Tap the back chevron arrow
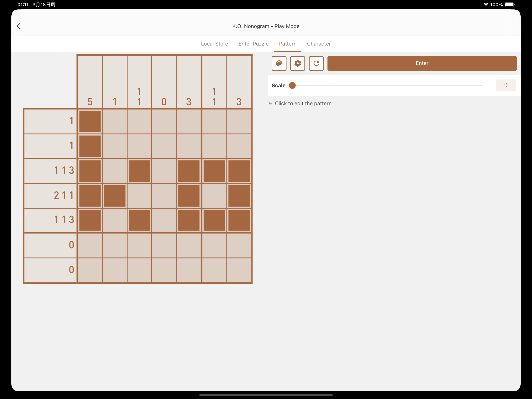 point(19,26)
